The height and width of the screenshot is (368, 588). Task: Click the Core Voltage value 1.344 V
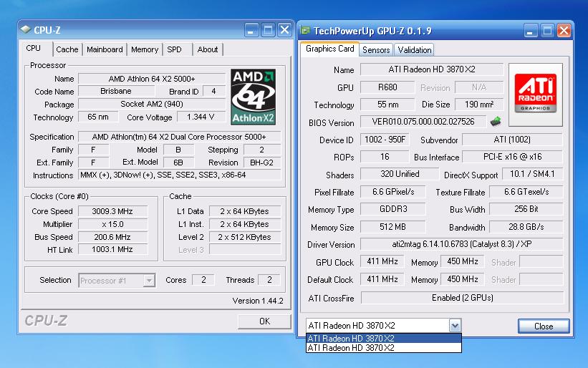tap(201, 117)
